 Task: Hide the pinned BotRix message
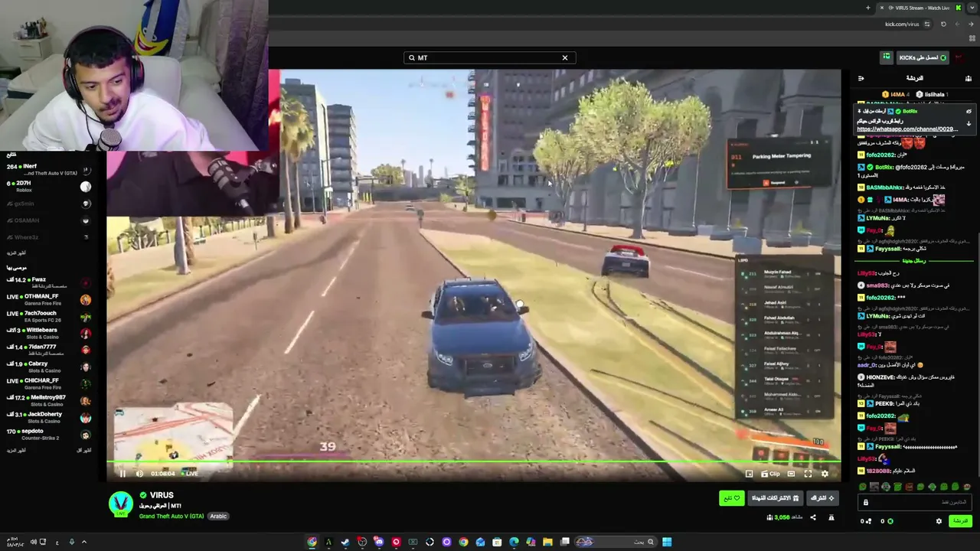pyautogui.click(x=969, y=111)
